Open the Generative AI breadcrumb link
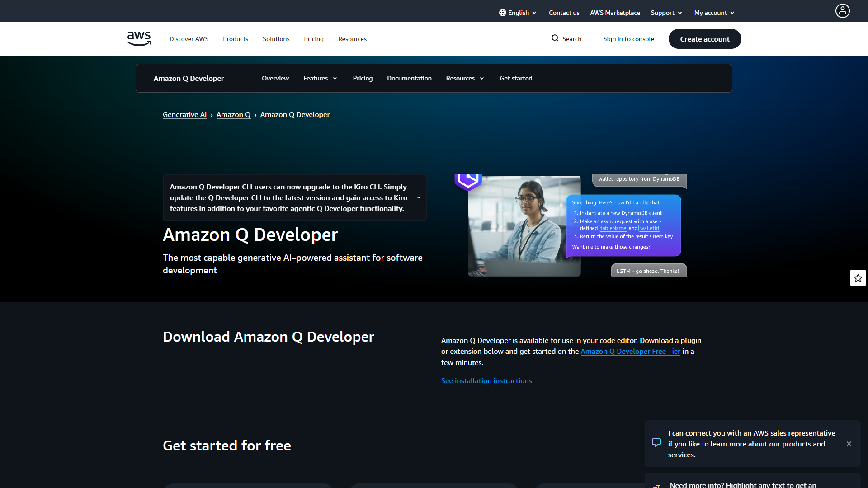 pos(184,114)
